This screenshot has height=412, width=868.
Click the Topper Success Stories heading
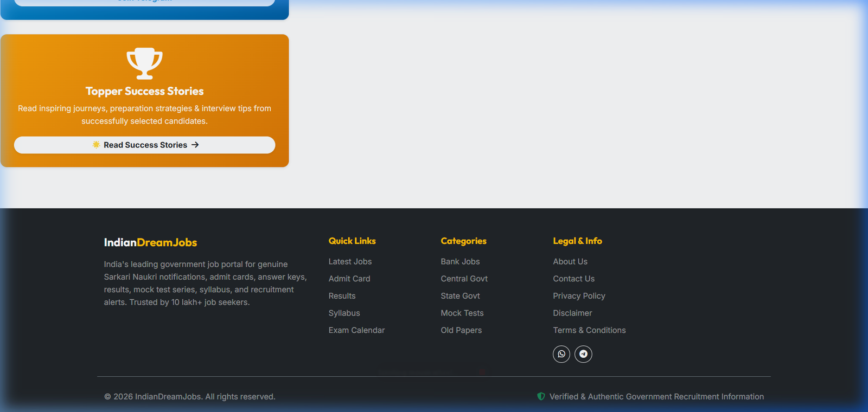click(144, 91)
